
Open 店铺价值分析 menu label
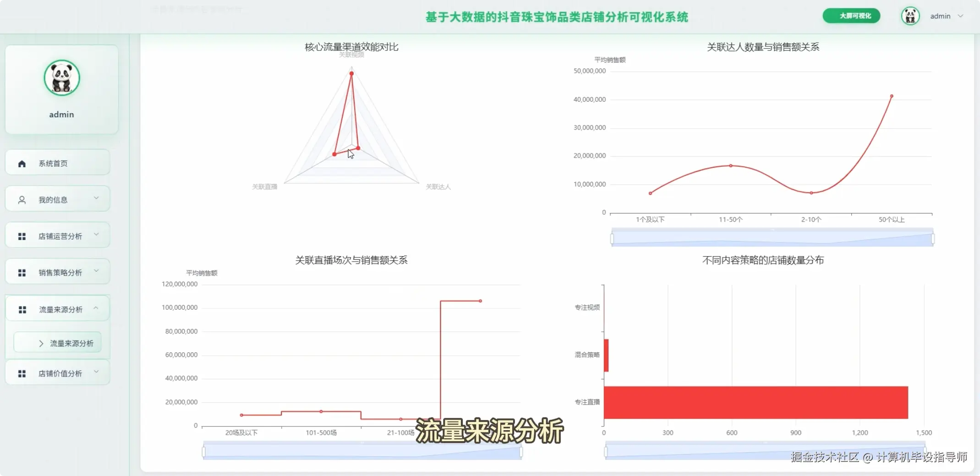pos(60,373)
